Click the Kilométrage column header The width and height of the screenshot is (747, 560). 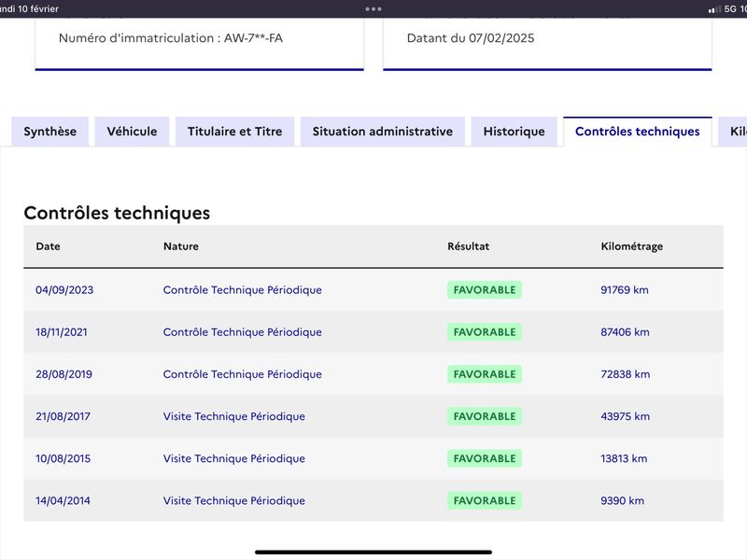632,246
